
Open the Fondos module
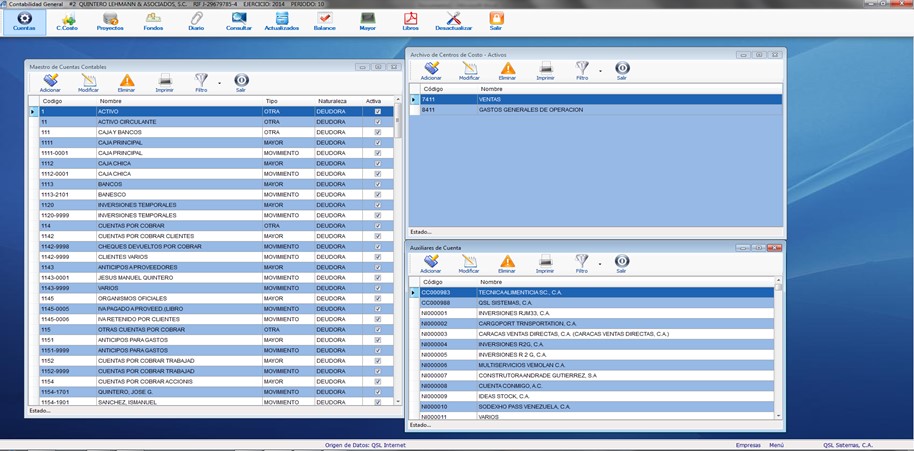pos(153,22)
